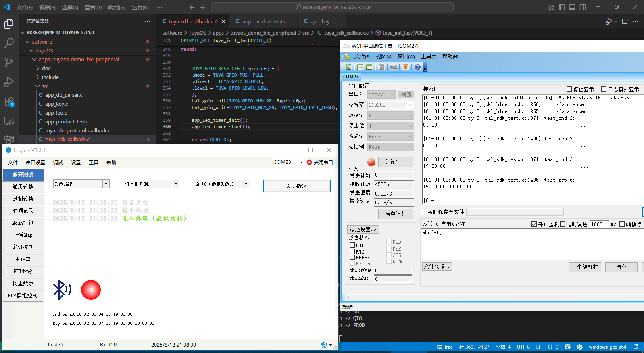Open the 波特率 115200 dropdown

(390, 105)
